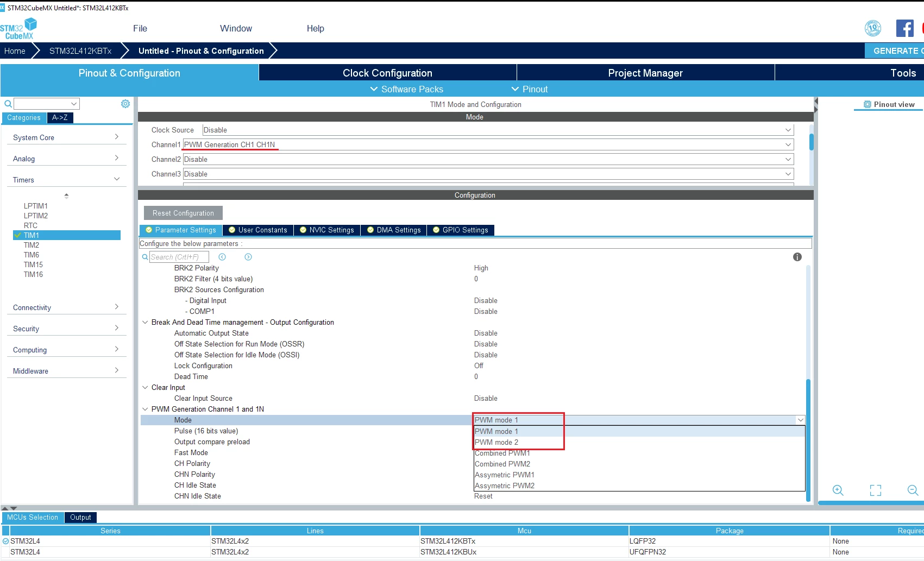Click the STM32L412KBTx breadcrumb

[x=80, y=51]
